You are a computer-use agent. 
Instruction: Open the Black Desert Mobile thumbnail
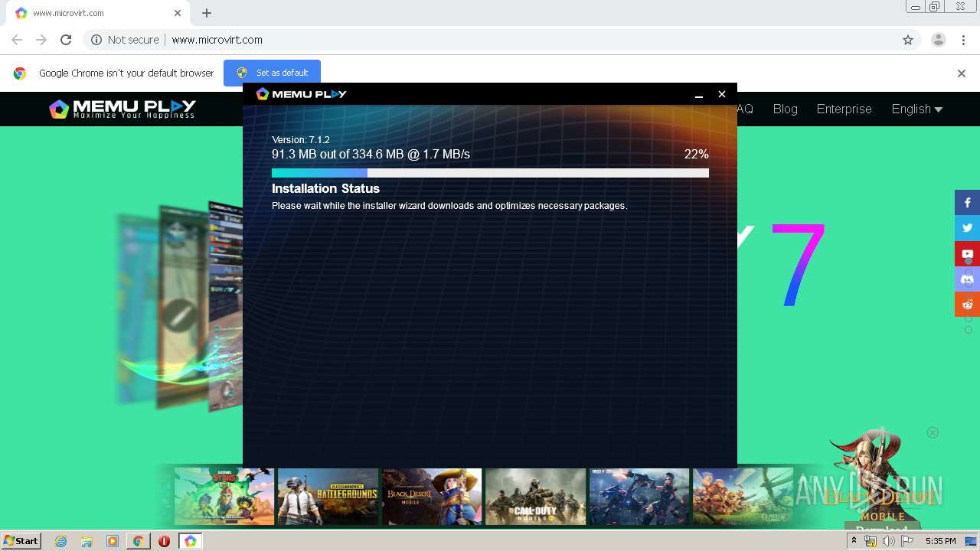(432, 496)
